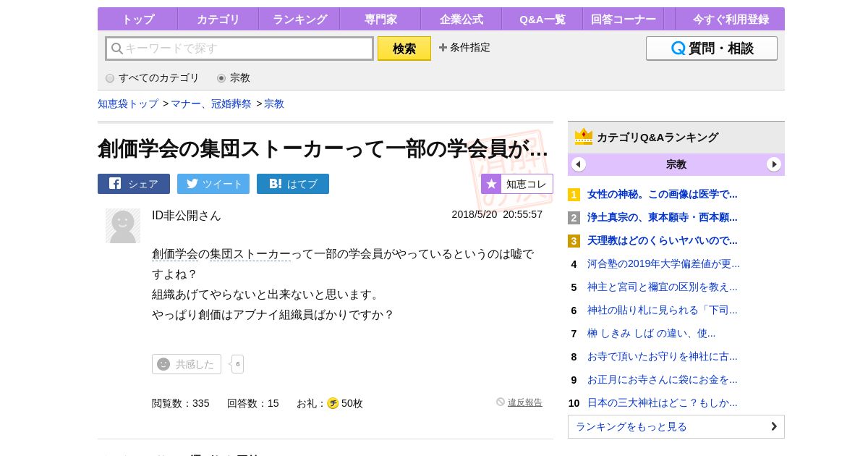Click the empathy count bubble showing 6
The height and width of the screenshot is (456, 868).
(x=237, y=364)
